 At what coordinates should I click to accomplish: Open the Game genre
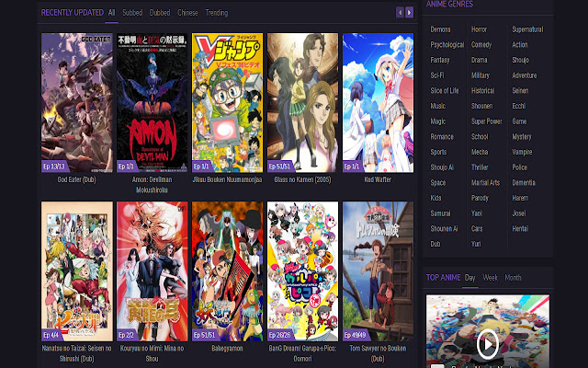[x=519, y=121]
